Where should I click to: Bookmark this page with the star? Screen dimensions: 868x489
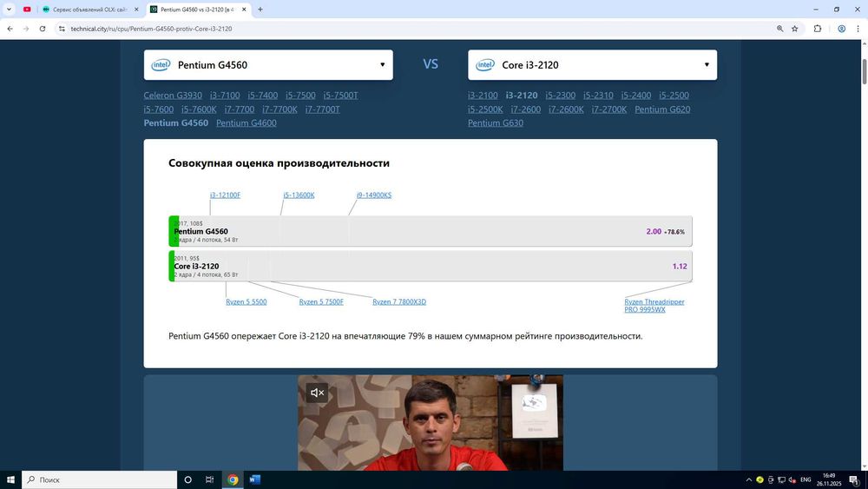click(x=795, y=29)
